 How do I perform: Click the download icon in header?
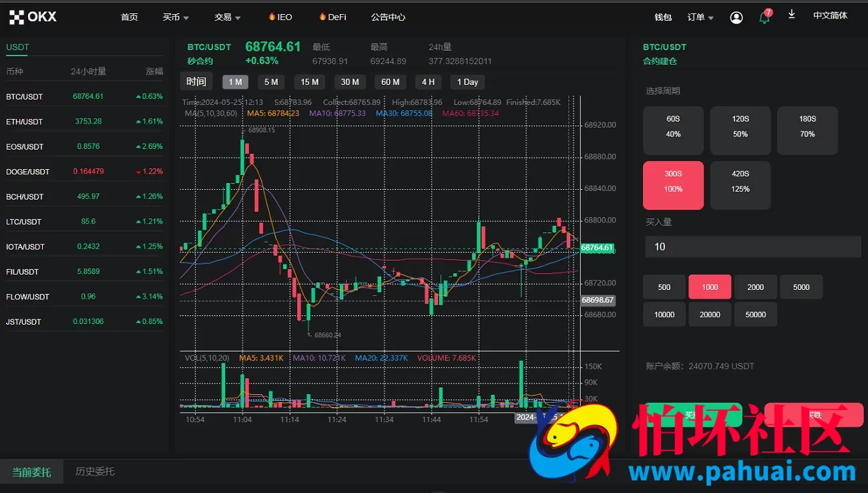click(x=791, y=14)
